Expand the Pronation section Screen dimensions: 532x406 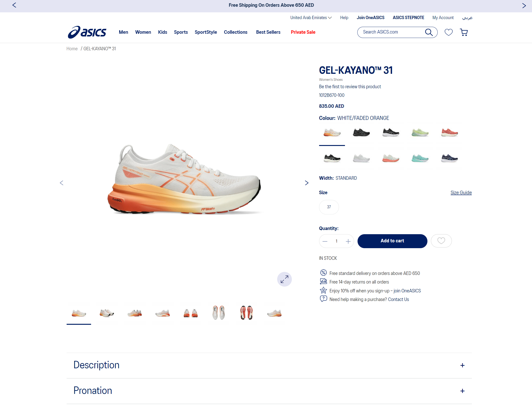[x=462, y=391]
